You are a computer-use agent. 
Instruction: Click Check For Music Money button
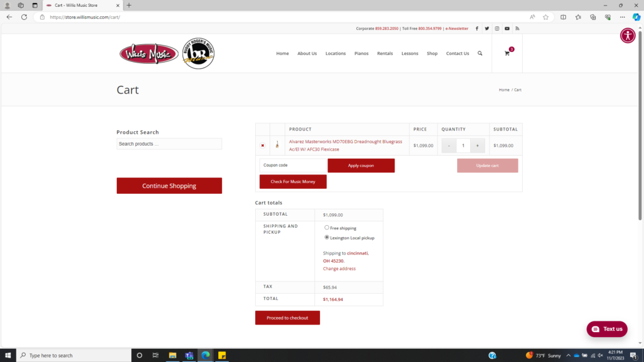pos(293,181)
